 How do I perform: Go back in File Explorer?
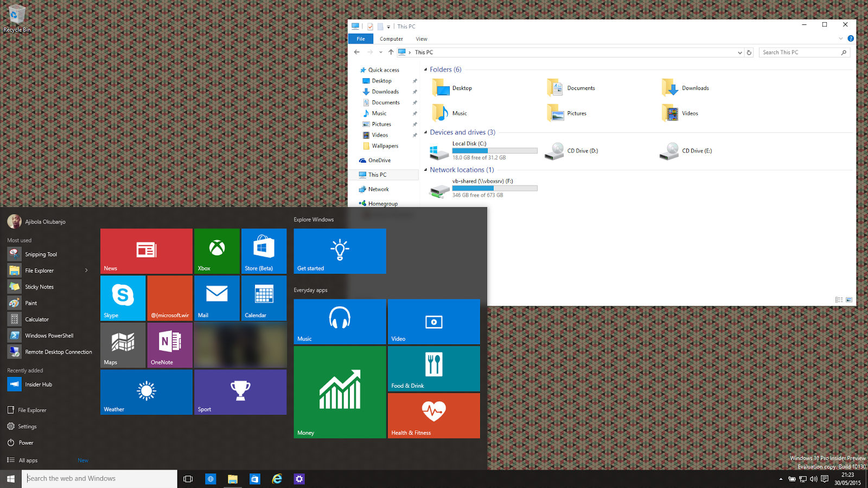[x=356, y=53]
